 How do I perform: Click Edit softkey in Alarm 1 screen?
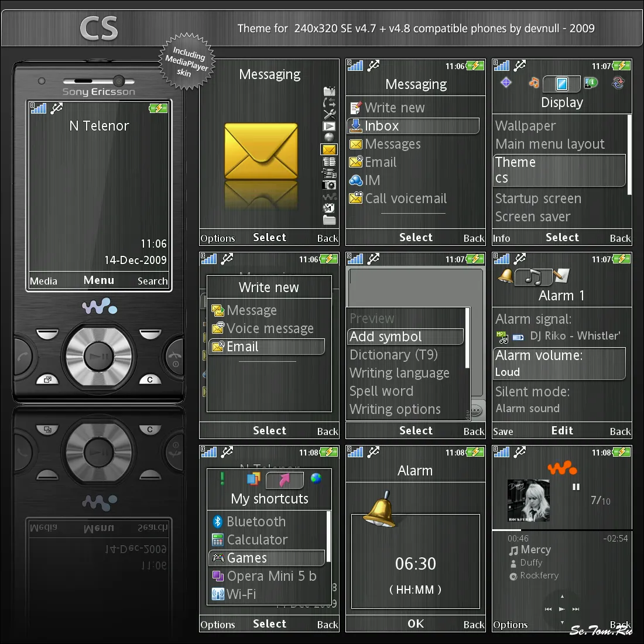(x=562, y=431)
